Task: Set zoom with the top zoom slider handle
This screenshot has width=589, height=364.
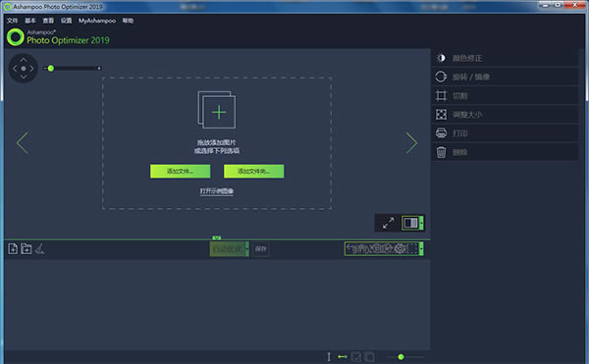Action: click(51, 69)
